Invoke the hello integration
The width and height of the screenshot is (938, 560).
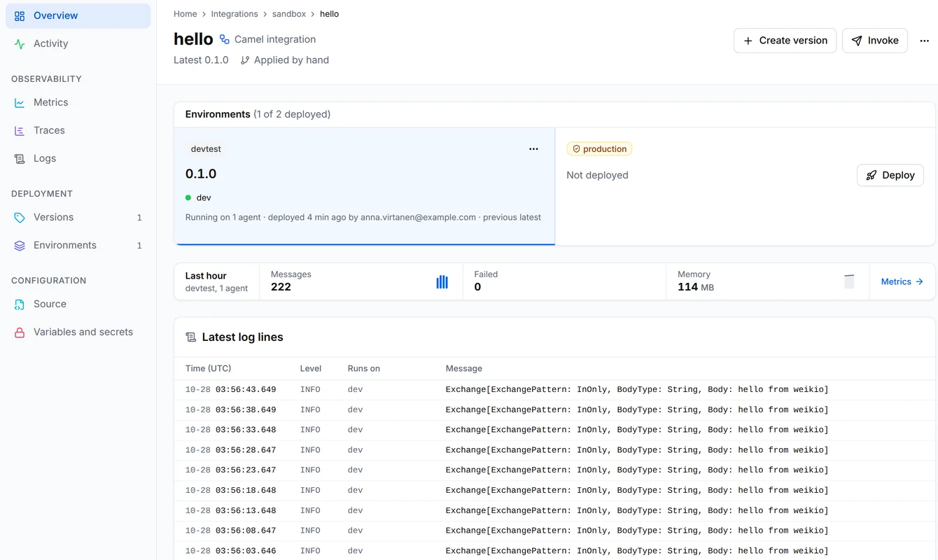[875, 41]
